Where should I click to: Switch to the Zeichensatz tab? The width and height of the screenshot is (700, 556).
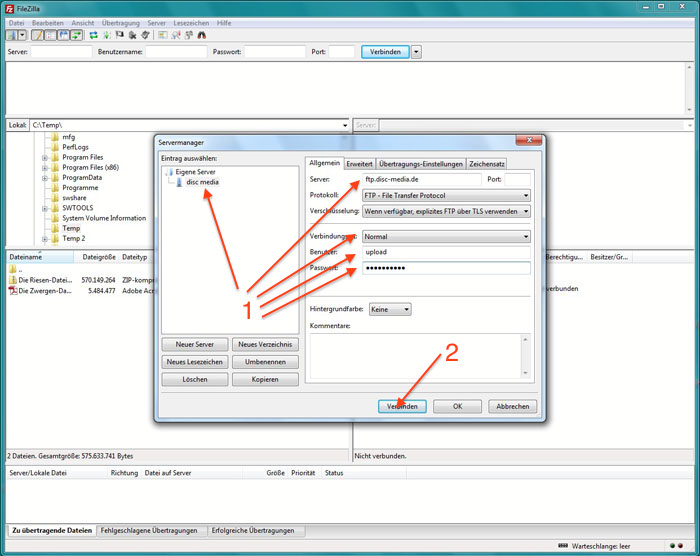tap(487, 164)
